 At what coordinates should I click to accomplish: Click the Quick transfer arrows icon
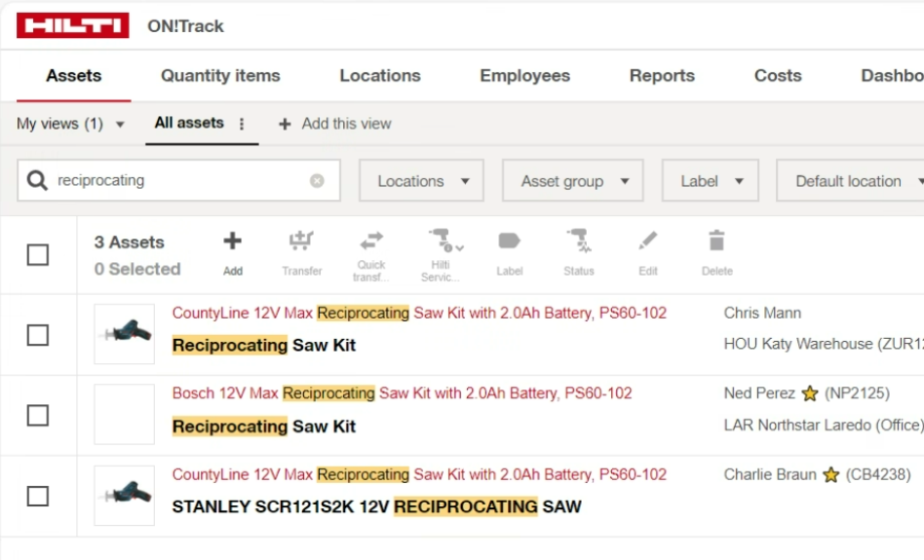(371, 241)
